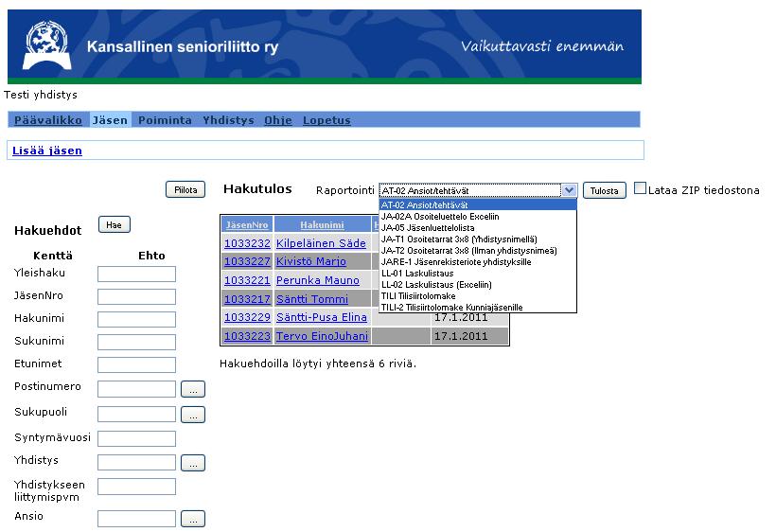
Task: Open the Ohje help menu
Action: [278, 120]
